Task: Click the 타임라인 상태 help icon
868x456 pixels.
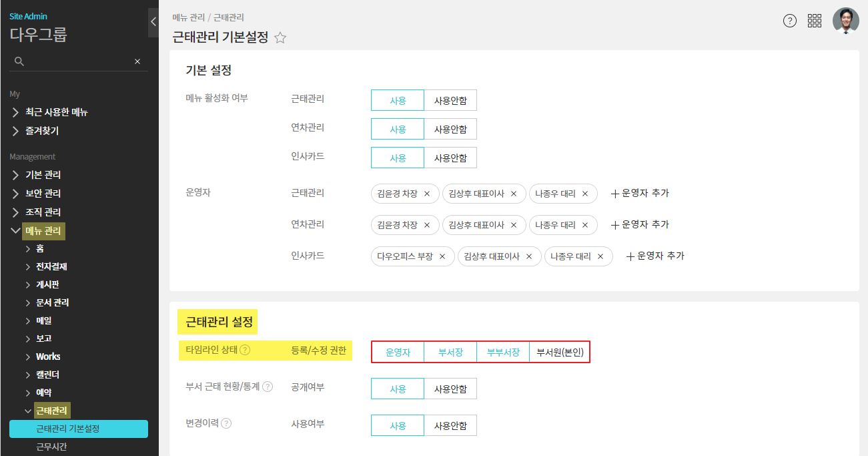Action: coord(246,350)
